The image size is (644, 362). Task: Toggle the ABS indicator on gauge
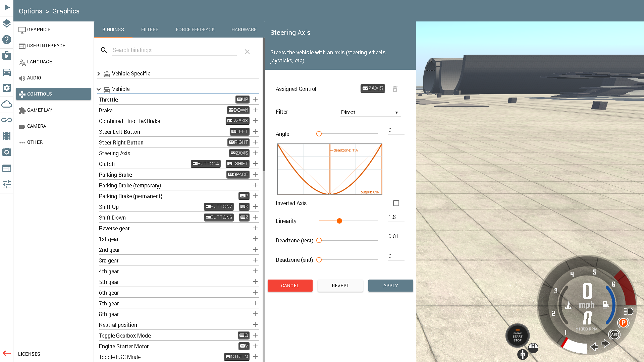click(x=614, y=335)
